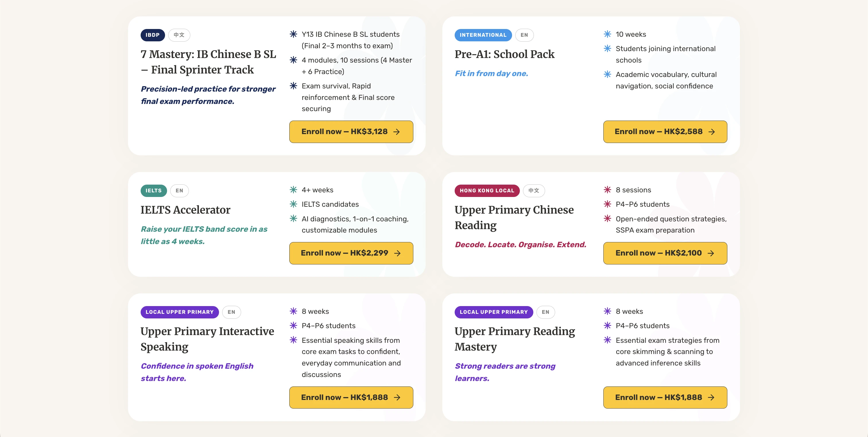Click the HONG KONG LOCAL badge
This screenshot has height=437, width=868.
(x=487, y=191)
